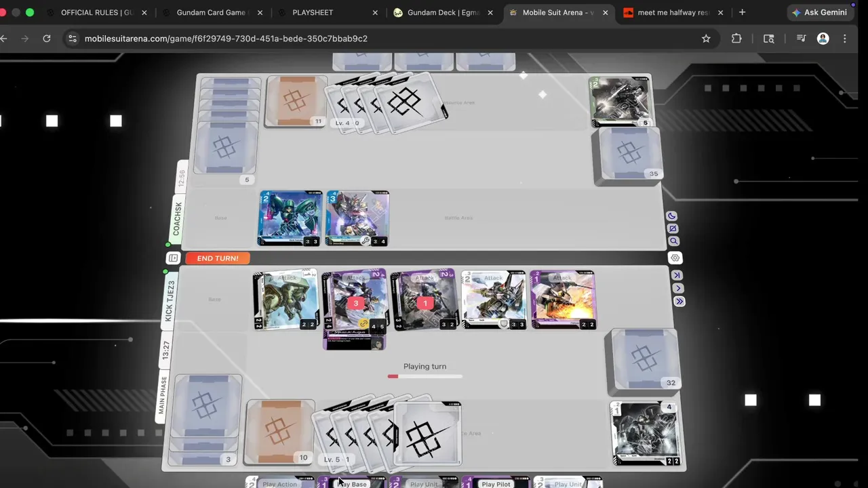Click opponent's deck pile showing 35
The height and width of the screenshot is (488, 868).
pos(629,155)
